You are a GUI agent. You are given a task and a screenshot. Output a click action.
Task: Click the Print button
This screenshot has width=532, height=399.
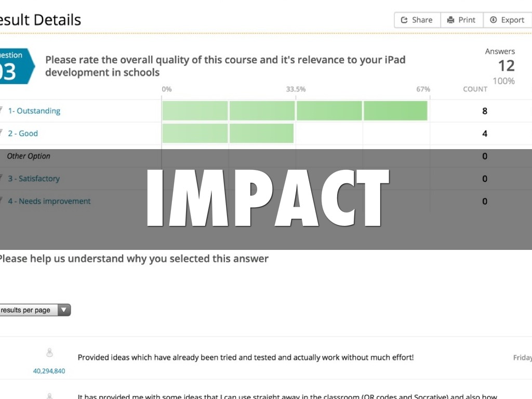coord(461,20)
